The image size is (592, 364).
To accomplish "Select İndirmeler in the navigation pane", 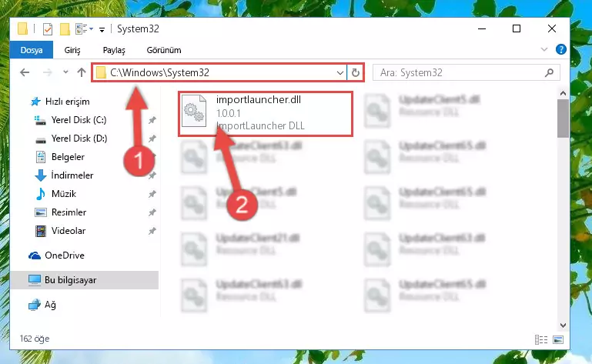I will pos(72,175).
